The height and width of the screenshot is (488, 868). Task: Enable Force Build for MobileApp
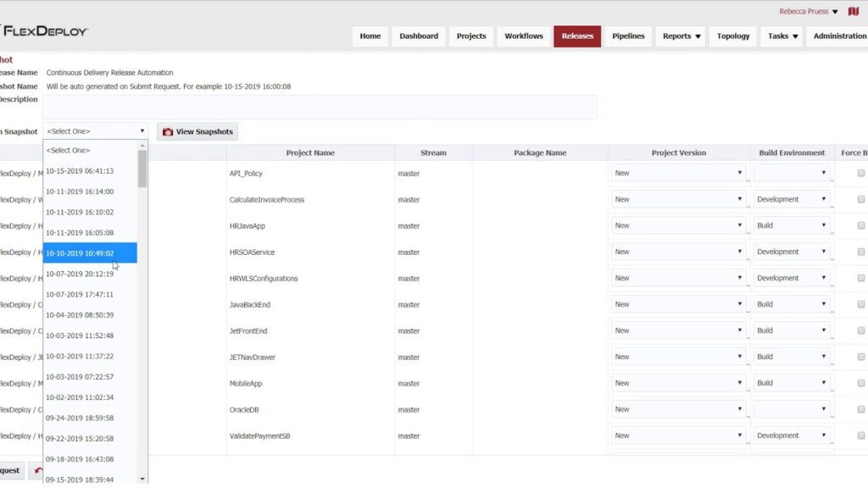pyautogui.click(x=861, y=385)
